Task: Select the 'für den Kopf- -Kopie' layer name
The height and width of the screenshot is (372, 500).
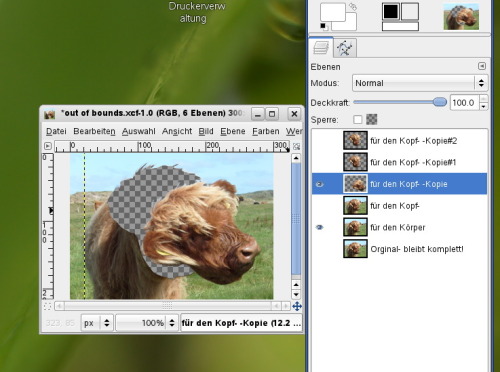Action: point(409,184)
